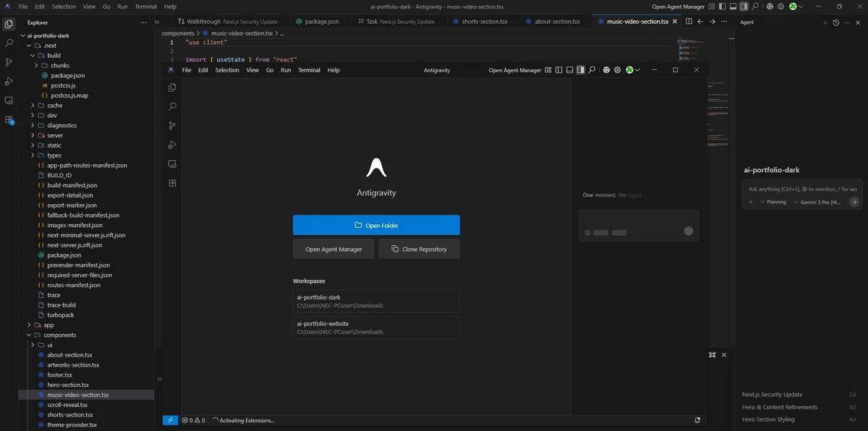Close the music-video-section.tsx tab
The height and width of the screenshot is (431, 868).
click(x=675, y=22)
